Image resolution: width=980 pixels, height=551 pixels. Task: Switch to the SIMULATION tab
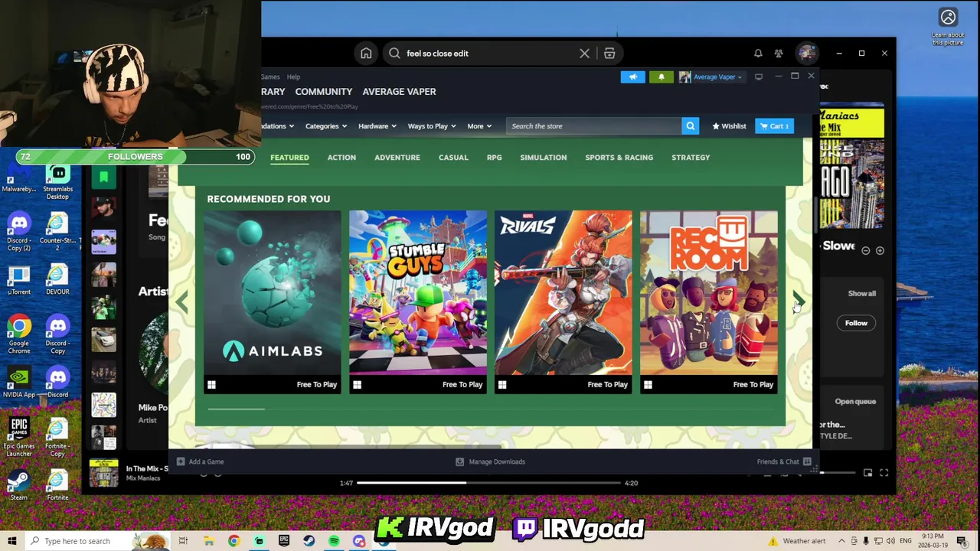(544, 158)
